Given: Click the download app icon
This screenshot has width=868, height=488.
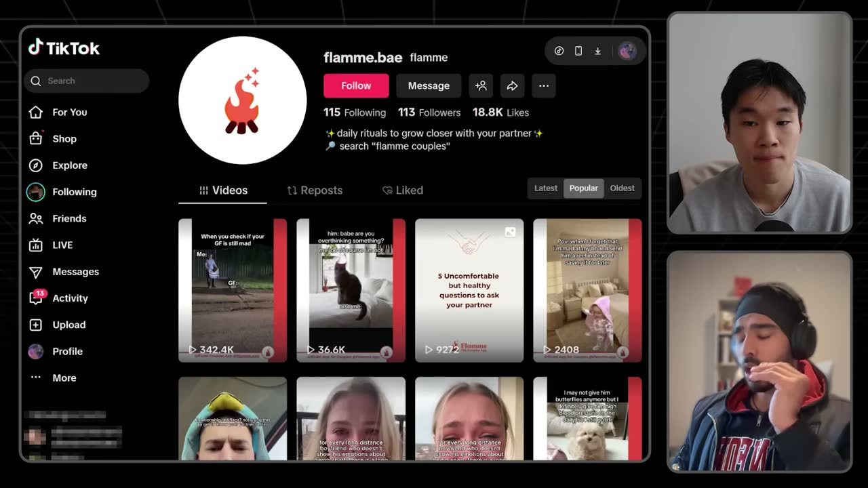Looking at the screenshot, I should tap(597, 51).
